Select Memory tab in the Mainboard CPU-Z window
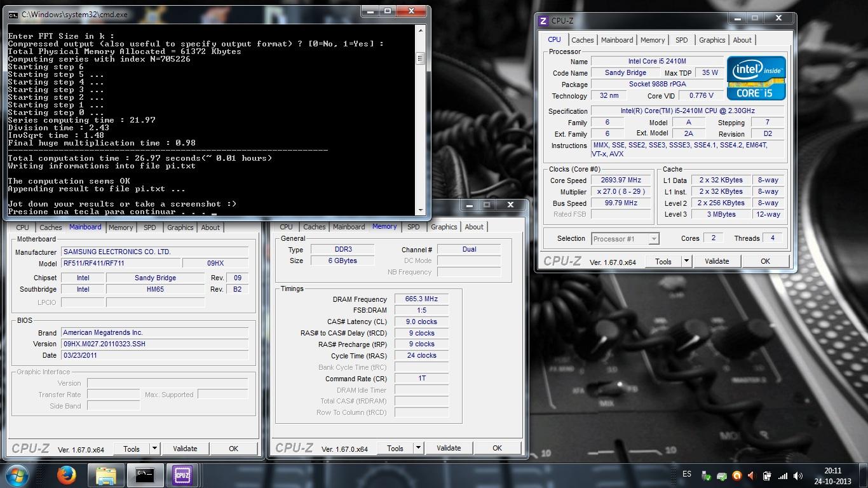This screenshot has width=868, height=488. click(121, 227)
